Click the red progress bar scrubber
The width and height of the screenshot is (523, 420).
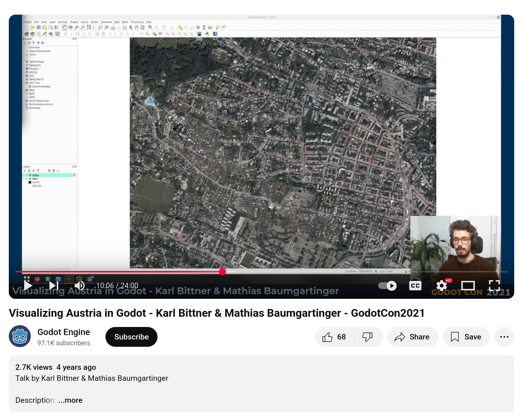tap(223, 272)
